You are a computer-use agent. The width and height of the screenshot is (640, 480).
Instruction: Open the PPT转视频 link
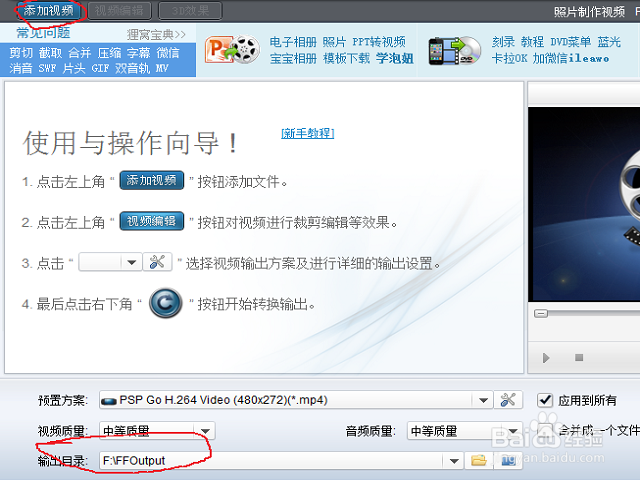click(379, 42)
